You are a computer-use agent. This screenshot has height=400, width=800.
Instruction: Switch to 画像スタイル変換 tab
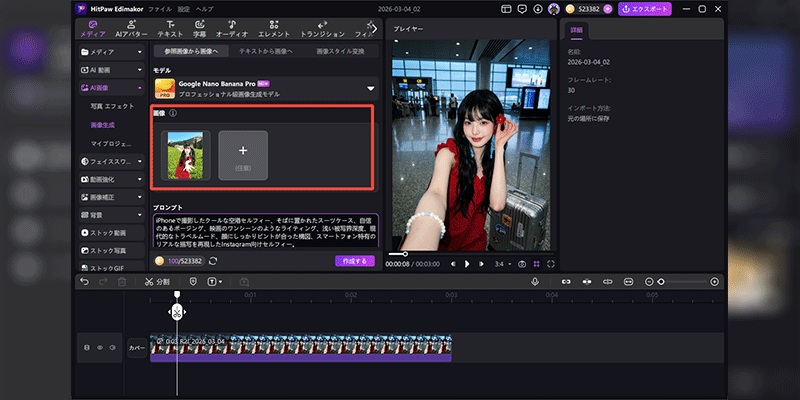[x=340, y=51]
